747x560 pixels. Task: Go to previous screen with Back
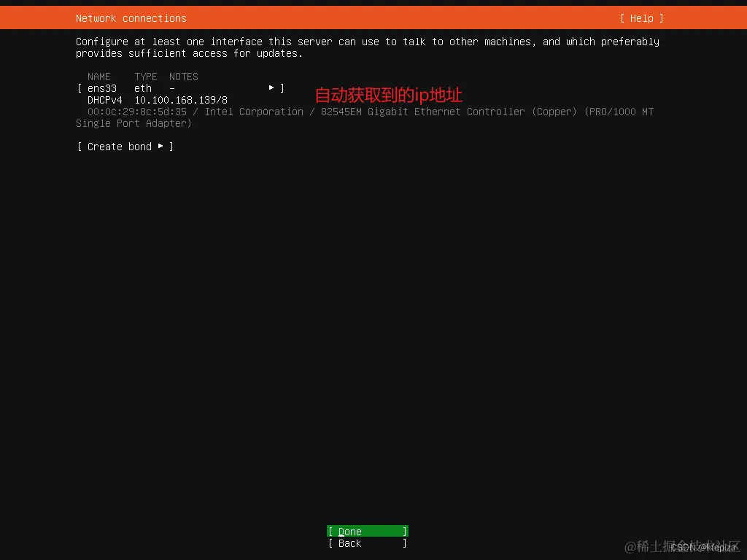coord(368,542)
